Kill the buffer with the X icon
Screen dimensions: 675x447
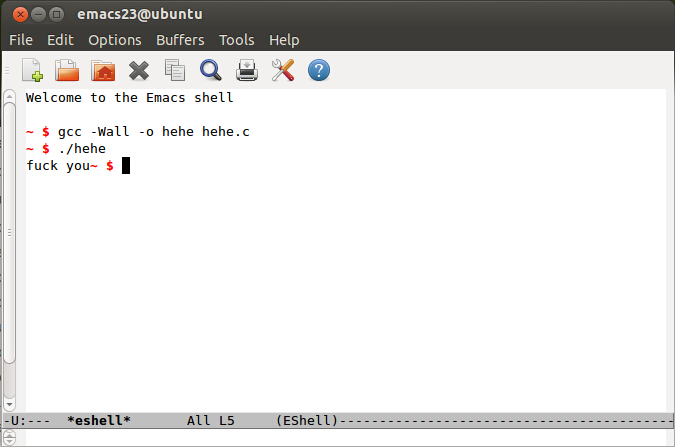(139, 71)
